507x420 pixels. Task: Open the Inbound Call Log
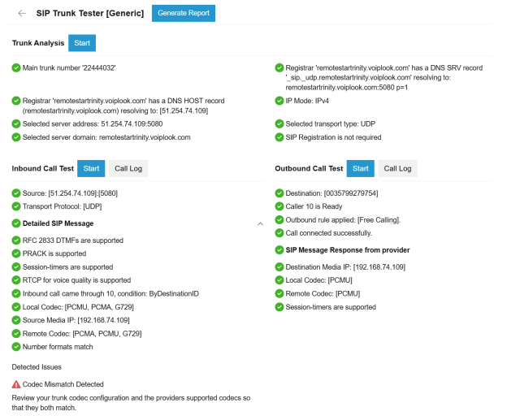(128, 168)
